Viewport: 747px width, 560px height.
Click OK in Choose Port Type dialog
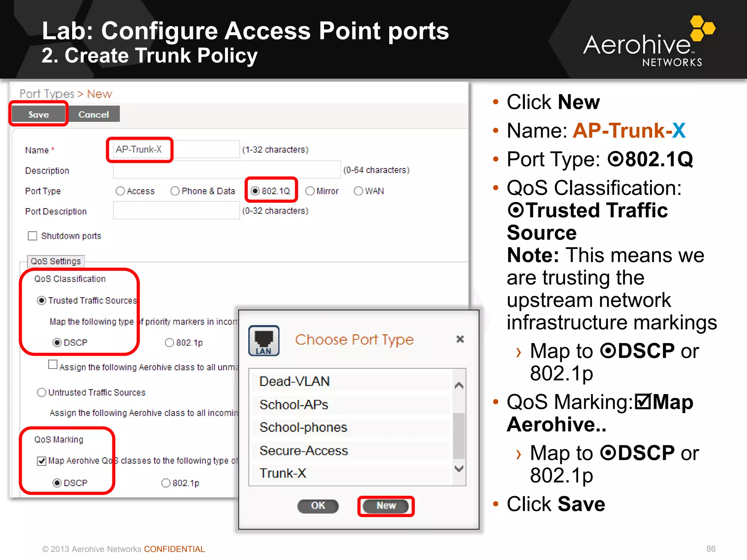(318, 506)
